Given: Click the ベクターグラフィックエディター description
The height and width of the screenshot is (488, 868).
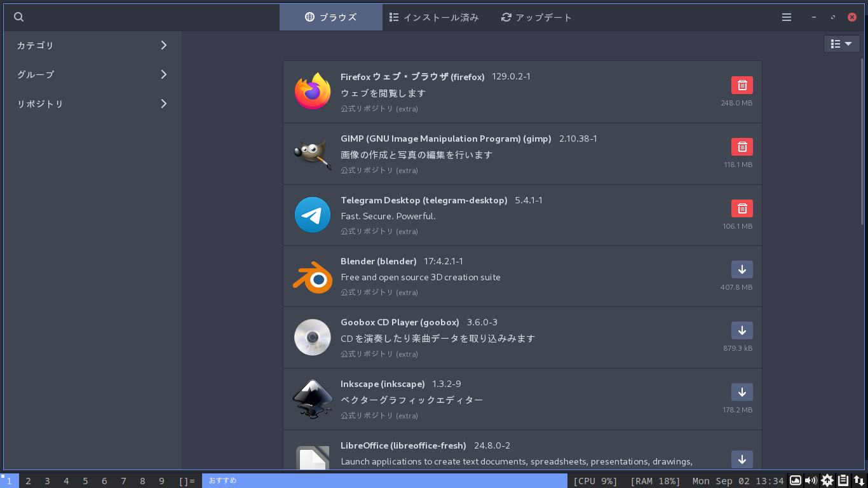Looking at the screenshot, I should (x=412, y=400).
